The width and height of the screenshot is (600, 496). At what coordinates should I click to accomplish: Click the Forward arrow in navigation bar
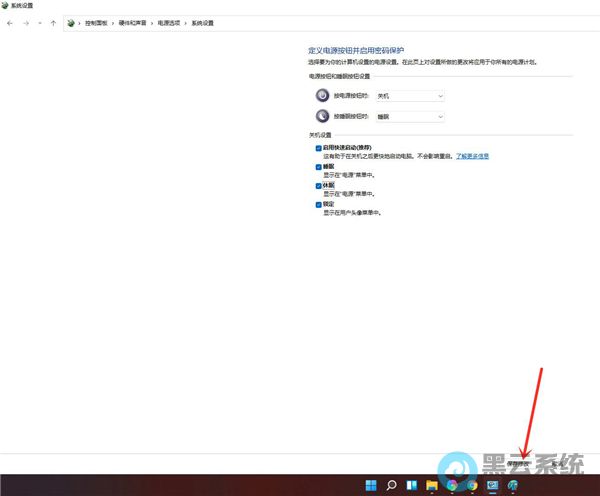pos(25,22)
